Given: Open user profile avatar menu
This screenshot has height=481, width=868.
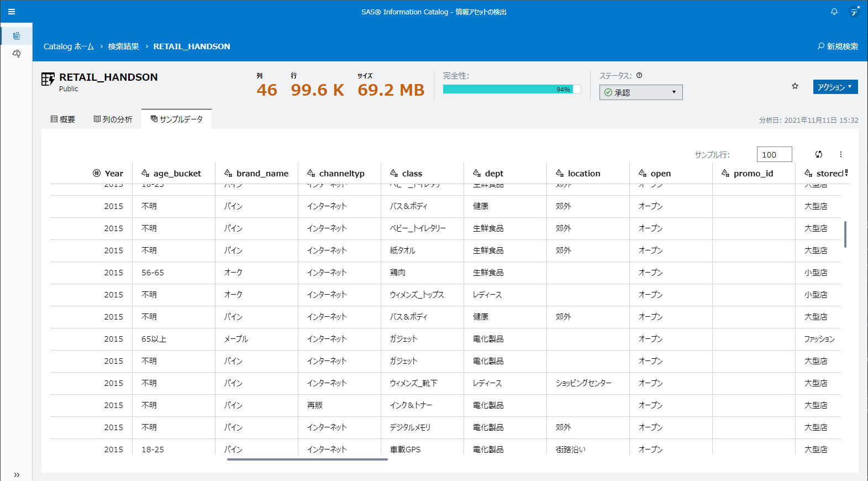Looking at the screenshot, I should coord(854,12).
